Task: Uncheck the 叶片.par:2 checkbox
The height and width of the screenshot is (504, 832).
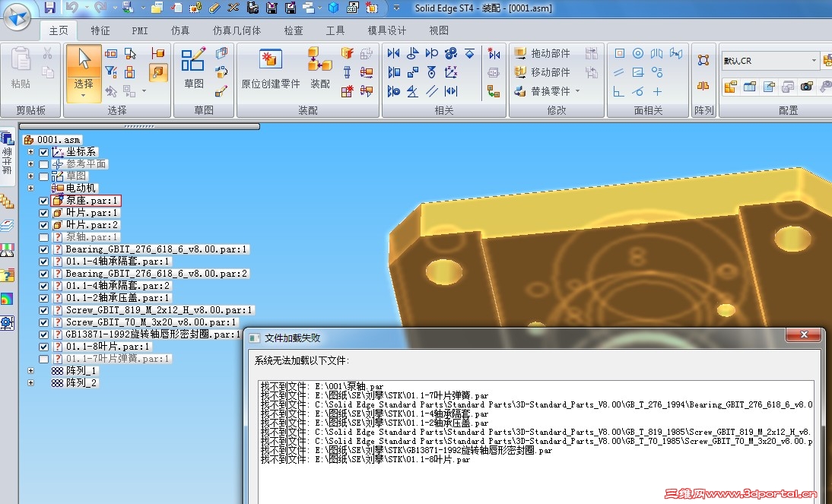Action: pyautogui.click(x=43, y=226)
